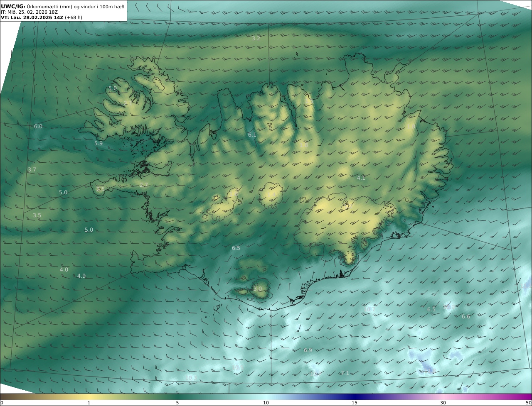Click the 3.5 value label in the west
The image size is (532, 406).
[37, 215]
